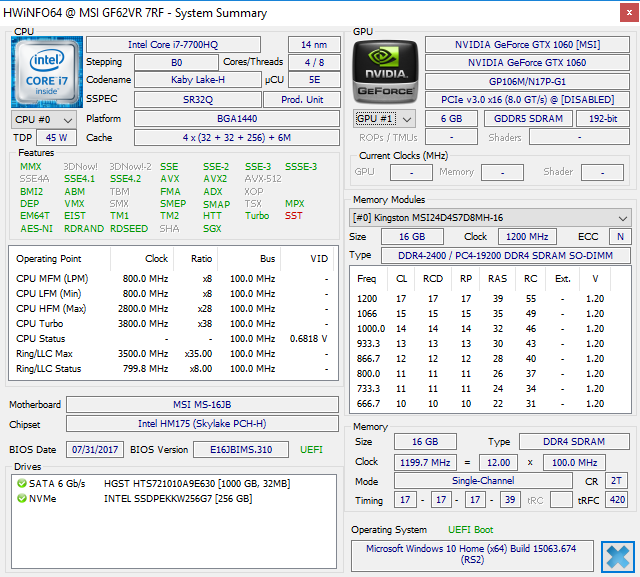Expand the Kingston memory module dropdown
The width and height of the screenshot is (640, 577).
click(x=490, y=217)
